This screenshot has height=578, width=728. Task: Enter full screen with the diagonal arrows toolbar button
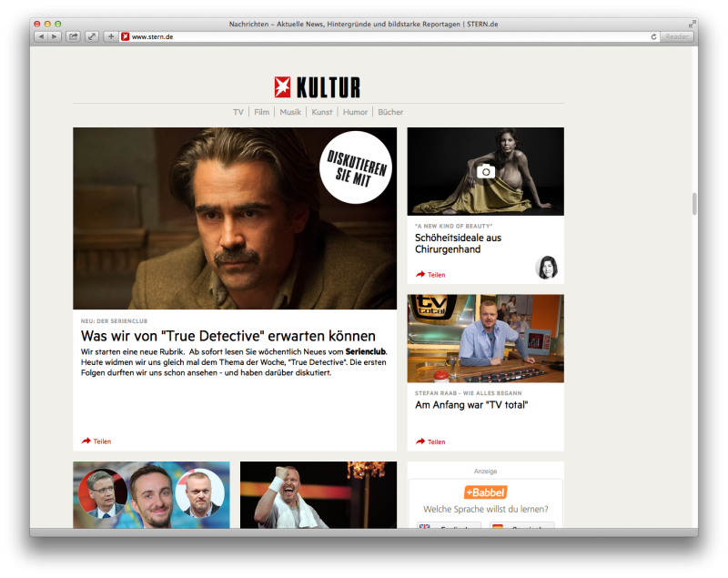tap(92, 36)
